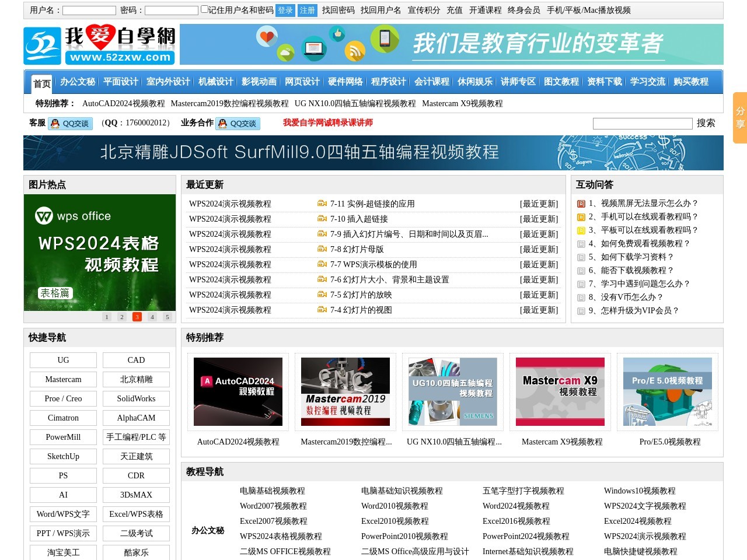Click the 登录 login button
747x560 pixels.
(x=285, y=10)
